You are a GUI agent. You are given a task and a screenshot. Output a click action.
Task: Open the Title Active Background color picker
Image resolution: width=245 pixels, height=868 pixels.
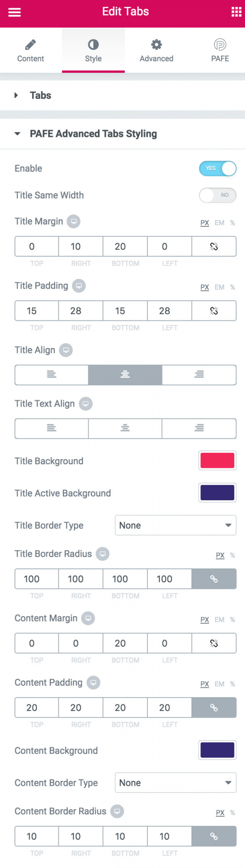[x=217, y=493]
